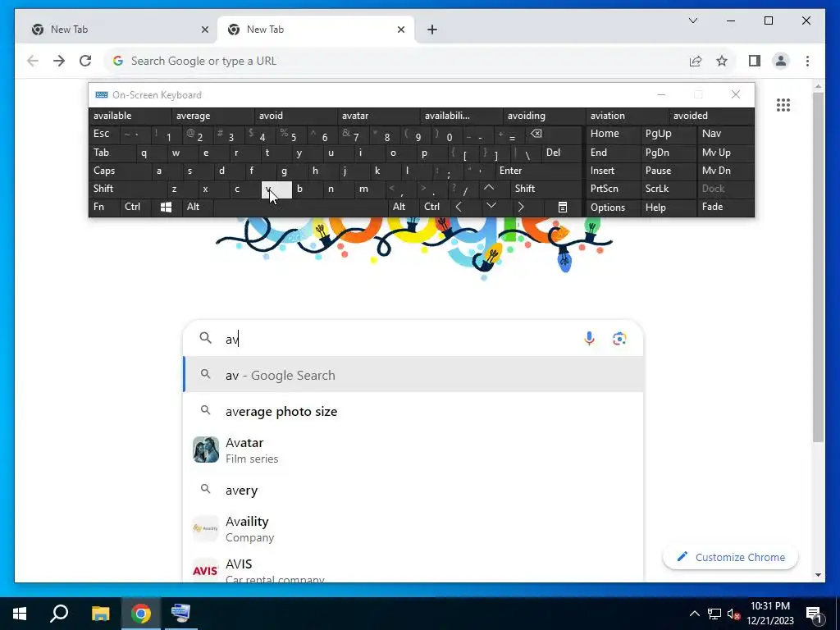This screenshot has height=630, width=840.
Task: Open Windows taskbar search
Action: pos(59,614)
